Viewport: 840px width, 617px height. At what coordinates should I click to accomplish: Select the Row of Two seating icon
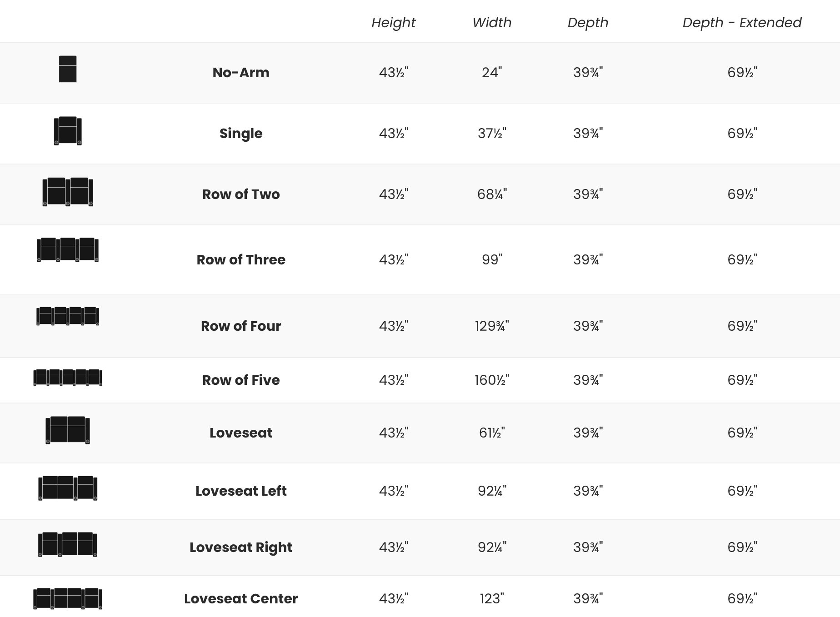coord(68,192)
